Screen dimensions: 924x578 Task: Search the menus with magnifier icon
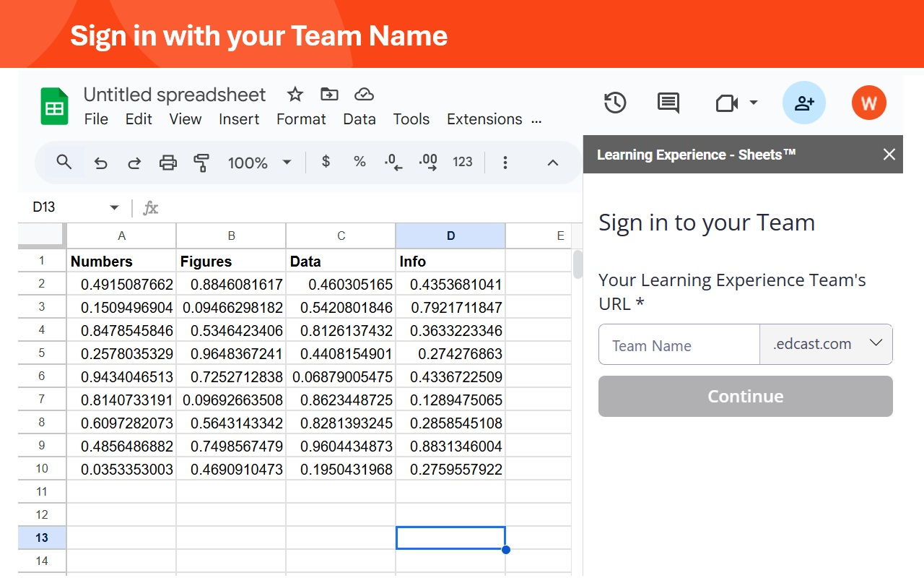64,163
